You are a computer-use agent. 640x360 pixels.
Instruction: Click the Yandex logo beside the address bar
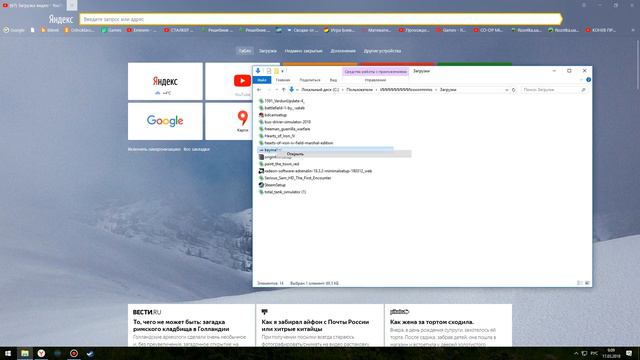pos(61,19)
